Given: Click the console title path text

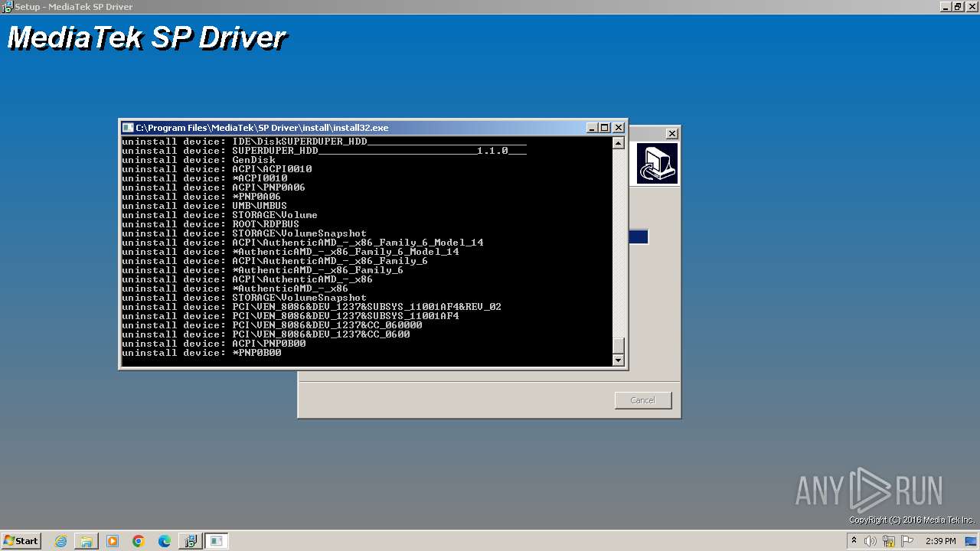Looking at the screenshot, I should 262,128.
